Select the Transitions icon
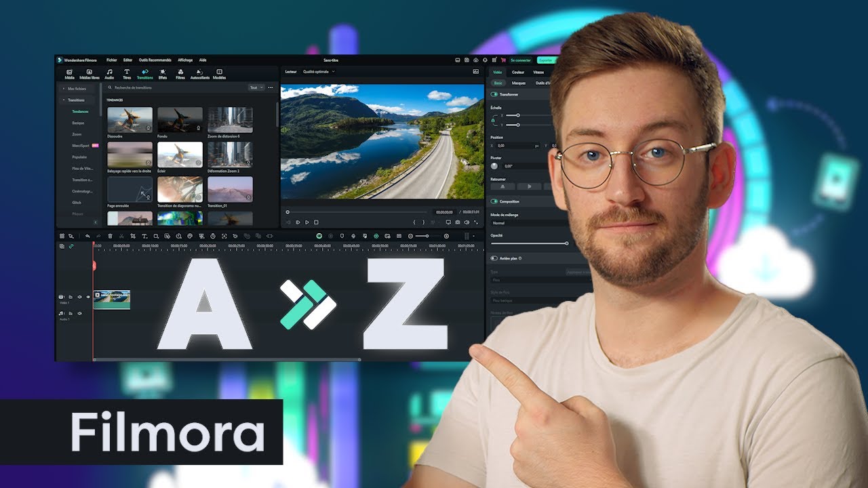The height and width of the screenshot is (488, 868). tap(144, 71)
